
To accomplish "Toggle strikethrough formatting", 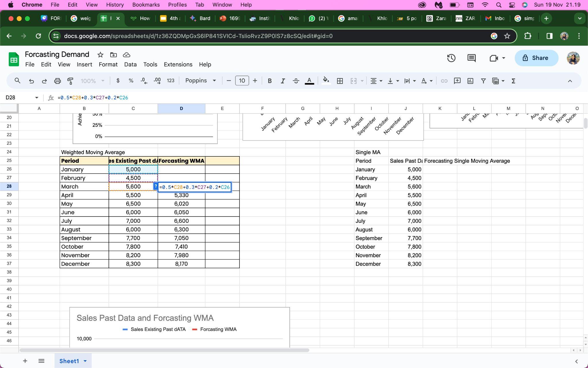I will coord(296,81).
